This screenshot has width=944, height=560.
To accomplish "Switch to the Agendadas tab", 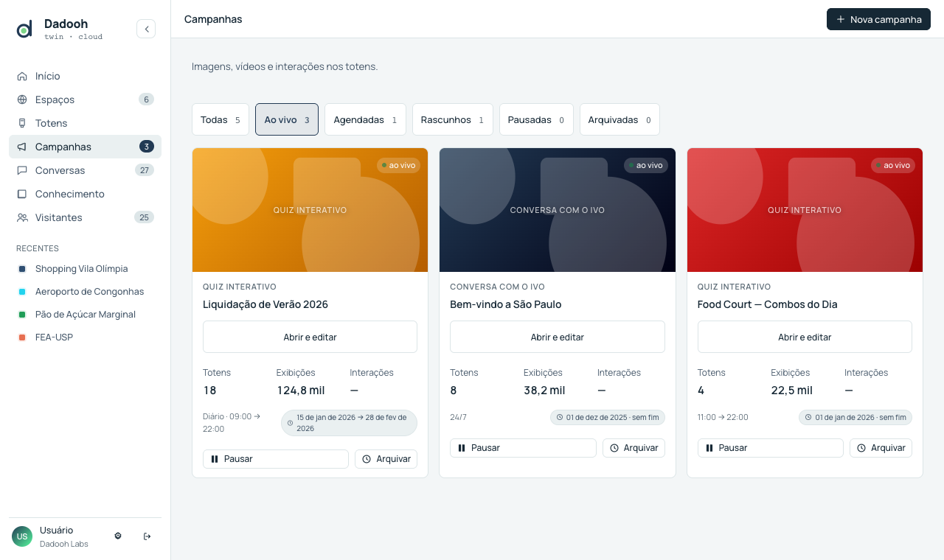I will click(365, 119).
